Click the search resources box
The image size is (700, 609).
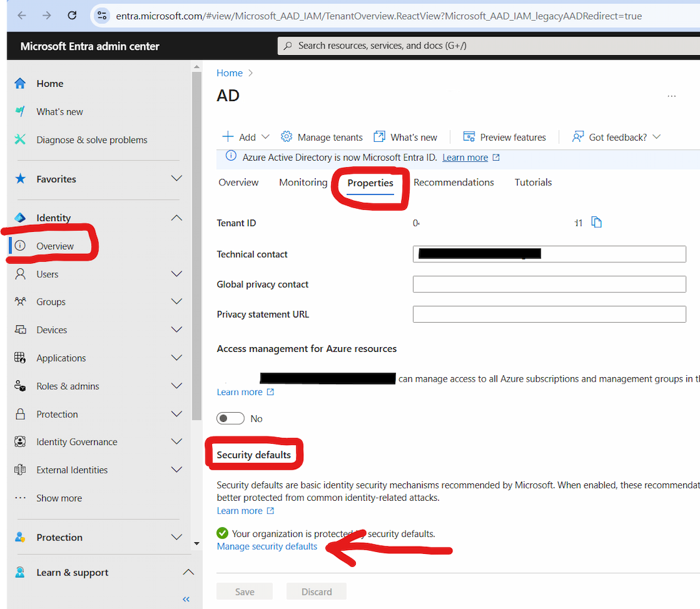point(489,45)
